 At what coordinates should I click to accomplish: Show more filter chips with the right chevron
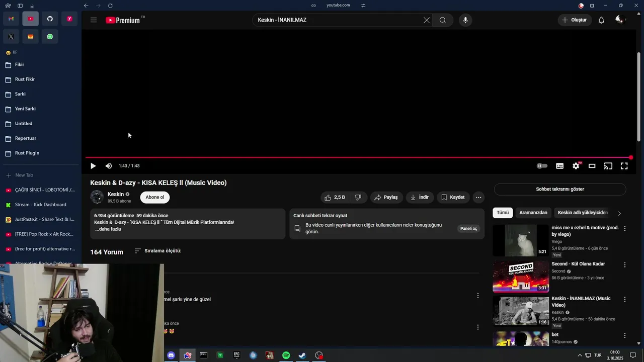(x=619, y=213)
